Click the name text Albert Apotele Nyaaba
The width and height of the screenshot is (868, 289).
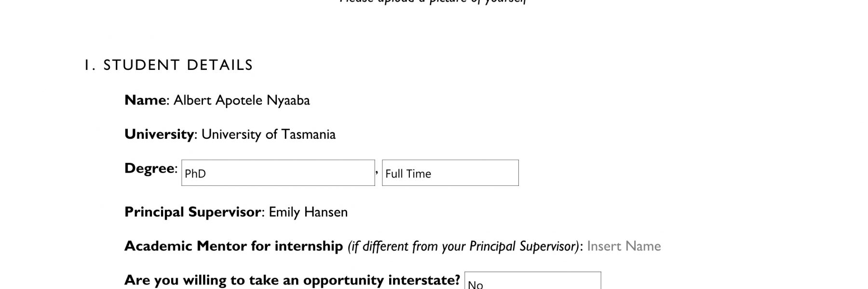pyautogui.click(x=242, y=100)
